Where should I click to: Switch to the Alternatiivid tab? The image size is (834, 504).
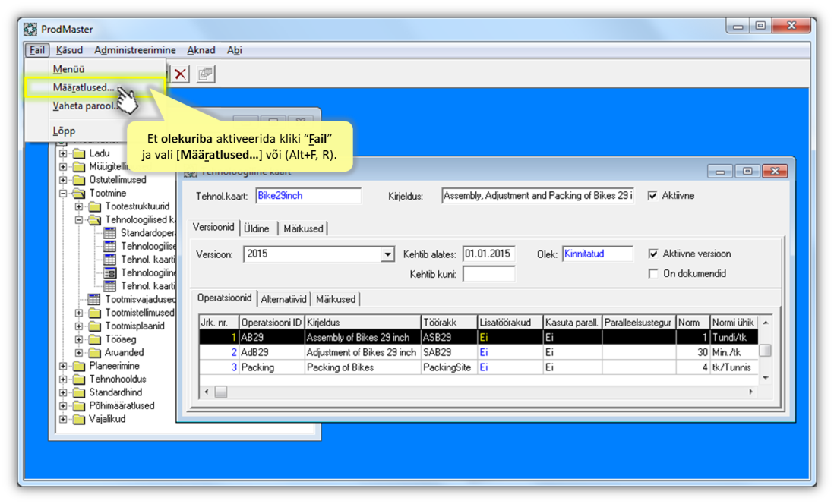[x=284, y=299]
